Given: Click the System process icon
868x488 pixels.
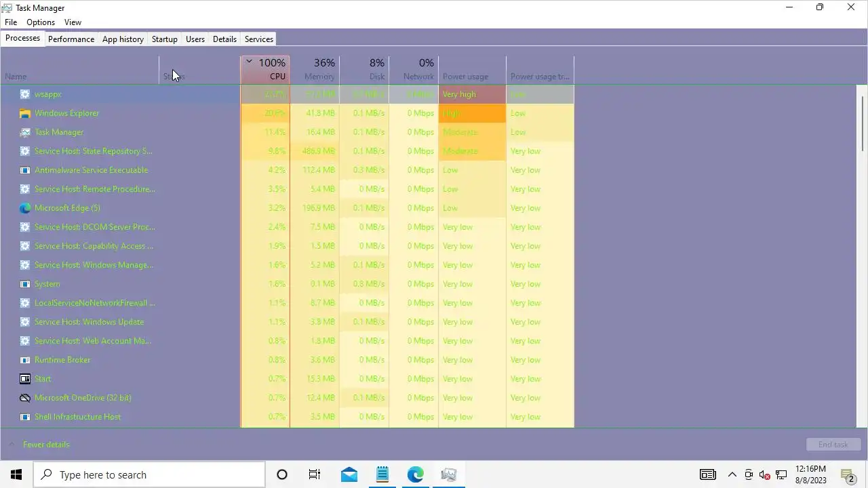Looking at the screenshot, I should [x=25, y=284].
